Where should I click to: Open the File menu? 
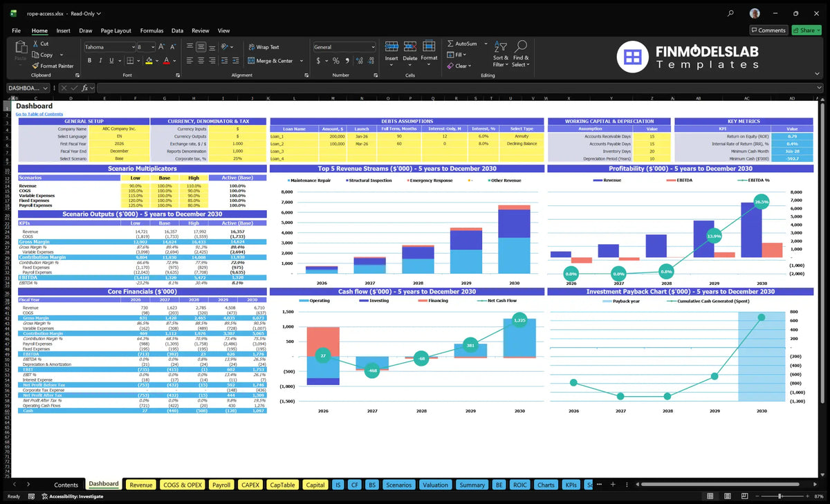(16, 30)
